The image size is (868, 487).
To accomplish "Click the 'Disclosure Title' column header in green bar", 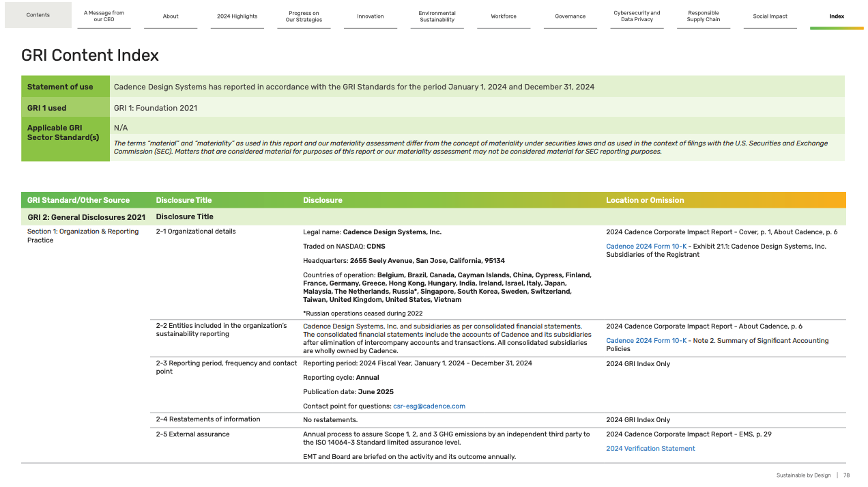I will tap(184, 200).
